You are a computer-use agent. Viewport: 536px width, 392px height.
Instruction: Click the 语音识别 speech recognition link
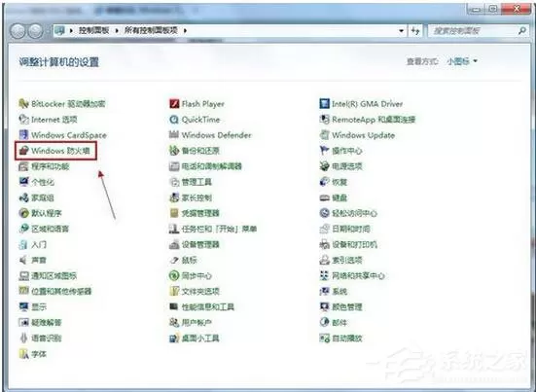47,339
